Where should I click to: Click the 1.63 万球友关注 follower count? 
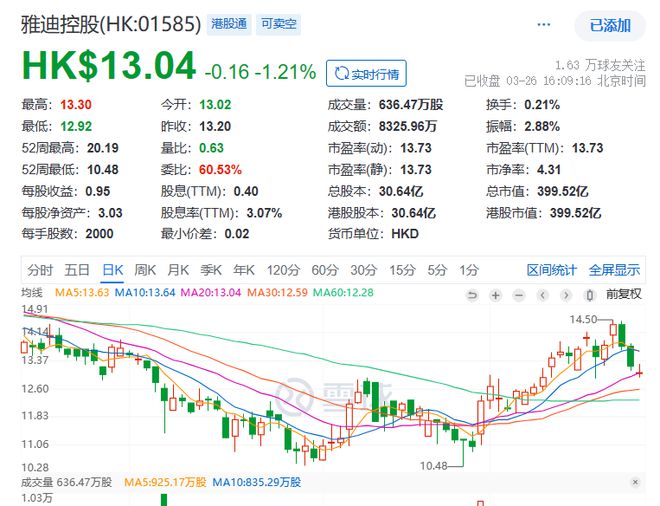(x=600, y=65)
